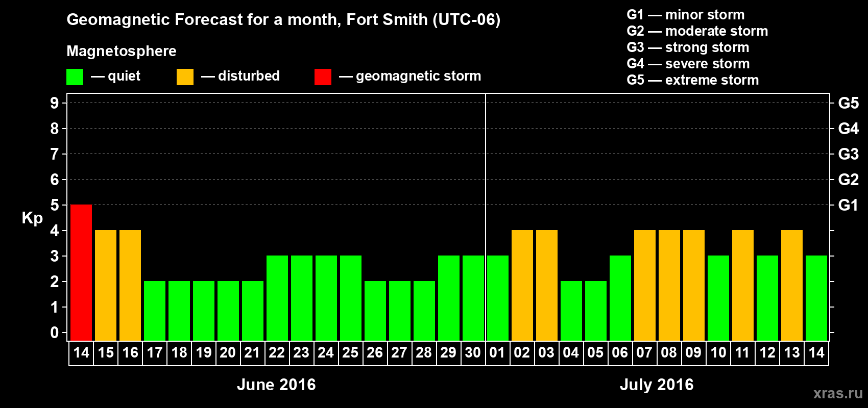Select the red Kp 5 bar for June 14

tap(81, 273)
